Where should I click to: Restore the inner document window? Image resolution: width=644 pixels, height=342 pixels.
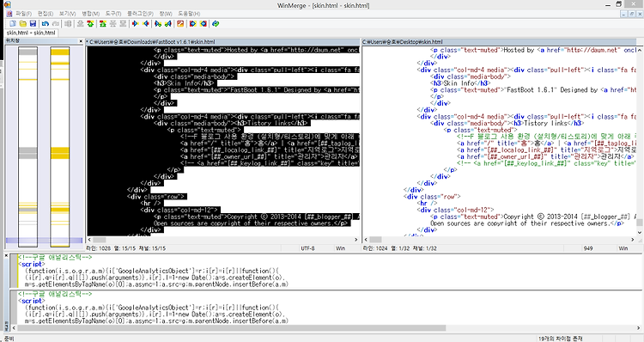[x=632, y=14]
